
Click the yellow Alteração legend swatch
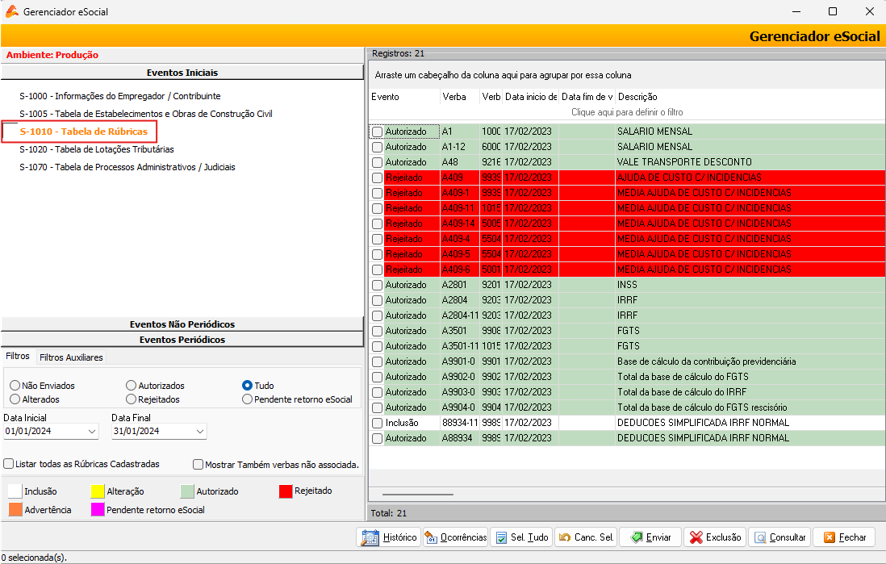(x=98, y=492)
